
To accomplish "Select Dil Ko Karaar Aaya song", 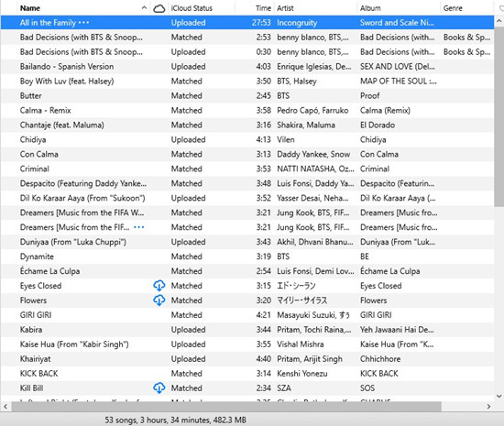I will pyautogui.click(x=82, y=198).
